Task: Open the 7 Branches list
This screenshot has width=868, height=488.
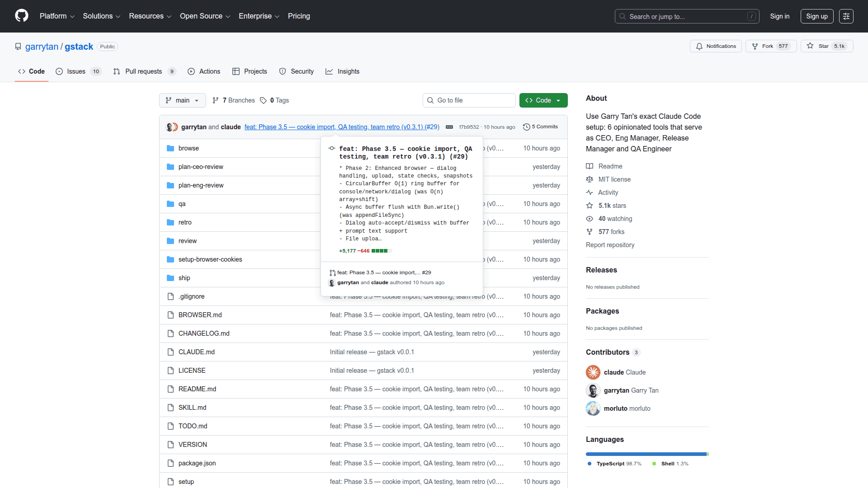Action: point(234,100)
